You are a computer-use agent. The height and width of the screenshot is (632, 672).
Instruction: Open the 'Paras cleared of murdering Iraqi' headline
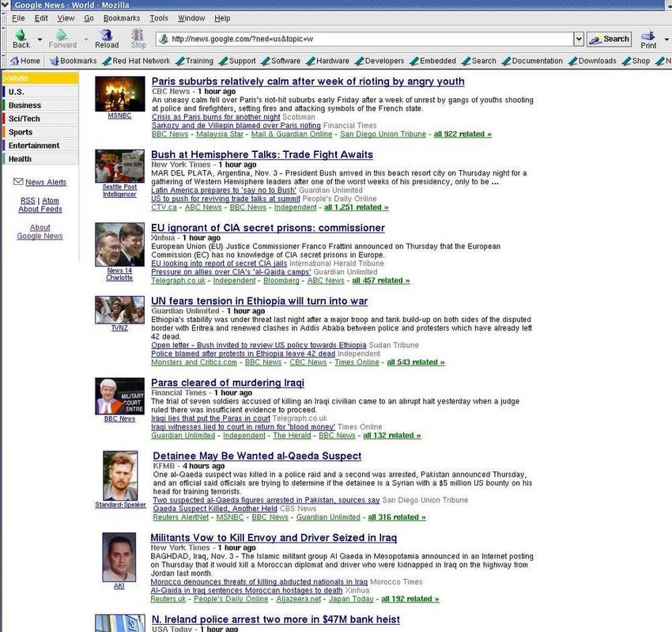tap(228, 383)
